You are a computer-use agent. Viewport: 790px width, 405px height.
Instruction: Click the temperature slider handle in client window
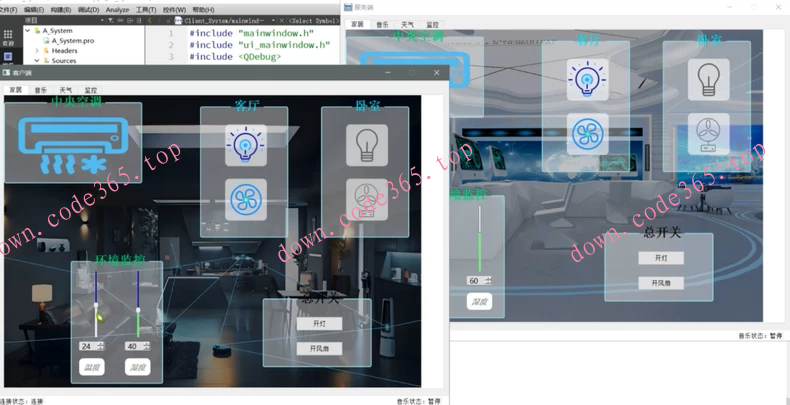tap(96, 305)
